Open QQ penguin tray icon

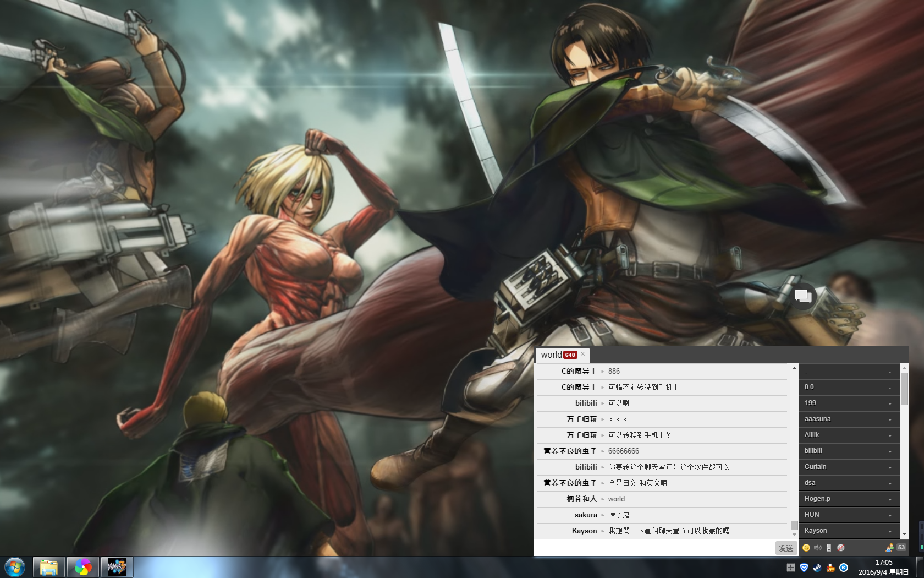tap(831, 568)
